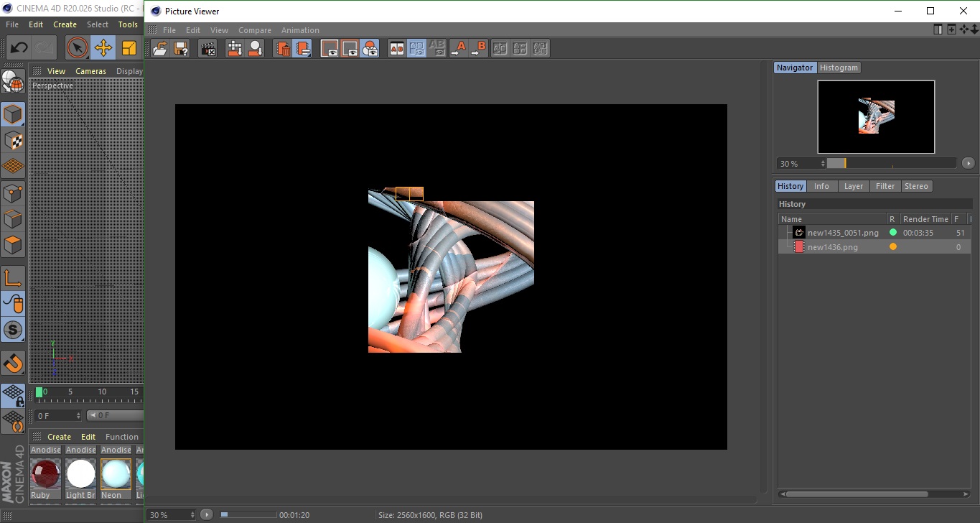
Task: Click the Set as A compare icon
Action: coord(458,49)
